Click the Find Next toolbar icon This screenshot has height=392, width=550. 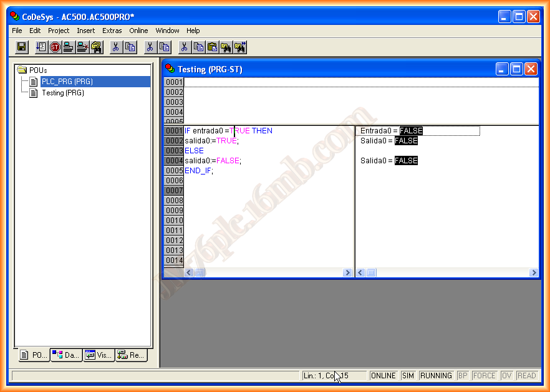pos(240,47)
